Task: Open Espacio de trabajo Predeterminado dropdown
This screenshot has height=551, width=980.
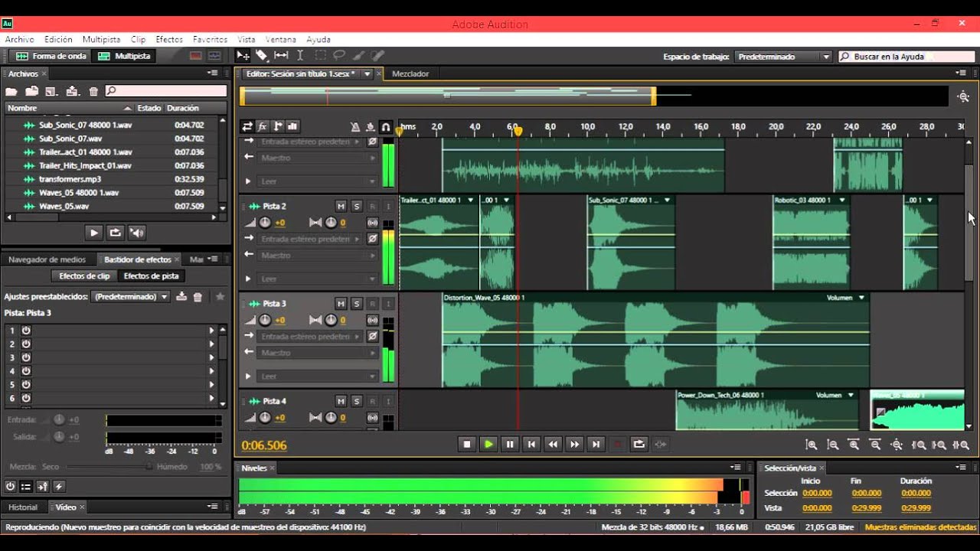Action: (x=783, y=57)
